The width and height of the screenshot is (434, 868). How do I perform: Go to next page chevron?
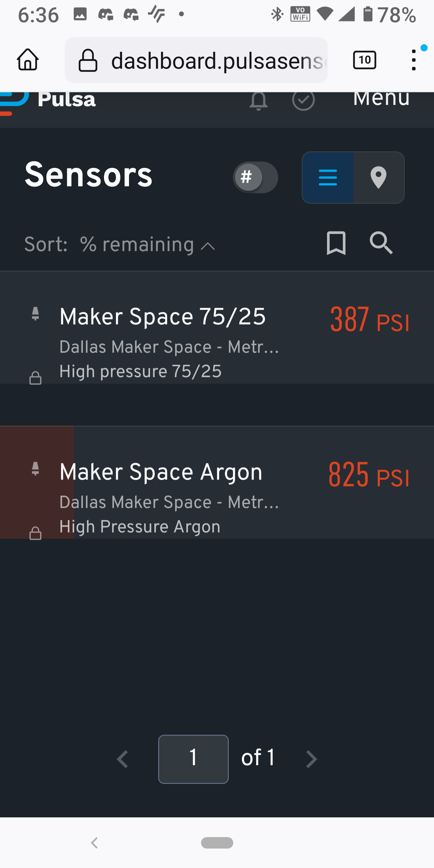pos(311,759)
